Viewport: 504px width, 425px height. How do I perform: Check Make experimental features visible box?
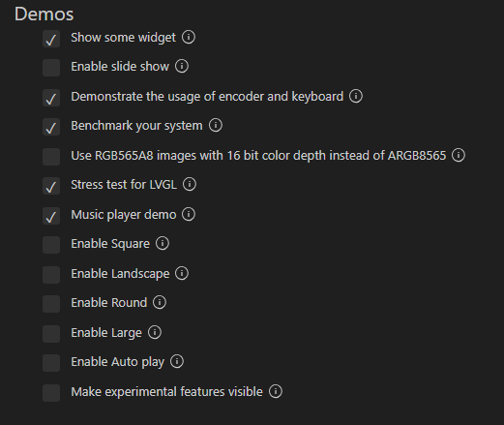point(51,393)
